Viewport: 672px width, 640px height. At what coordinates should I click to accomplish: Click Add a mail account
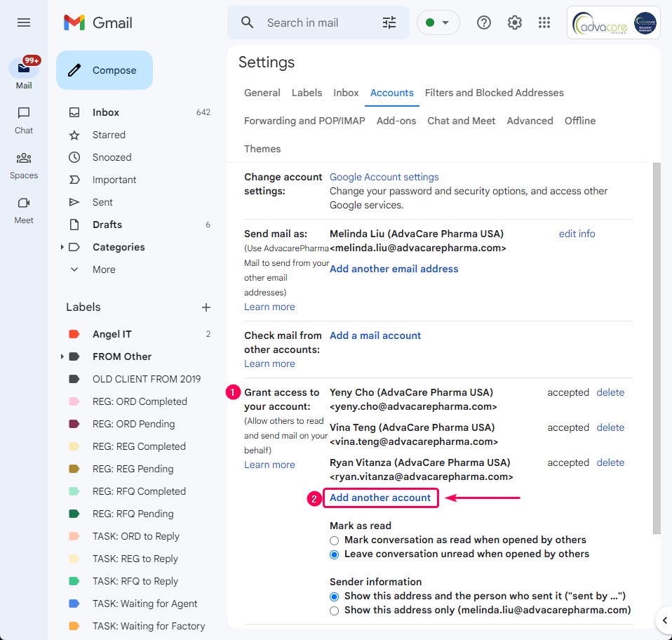375,335
